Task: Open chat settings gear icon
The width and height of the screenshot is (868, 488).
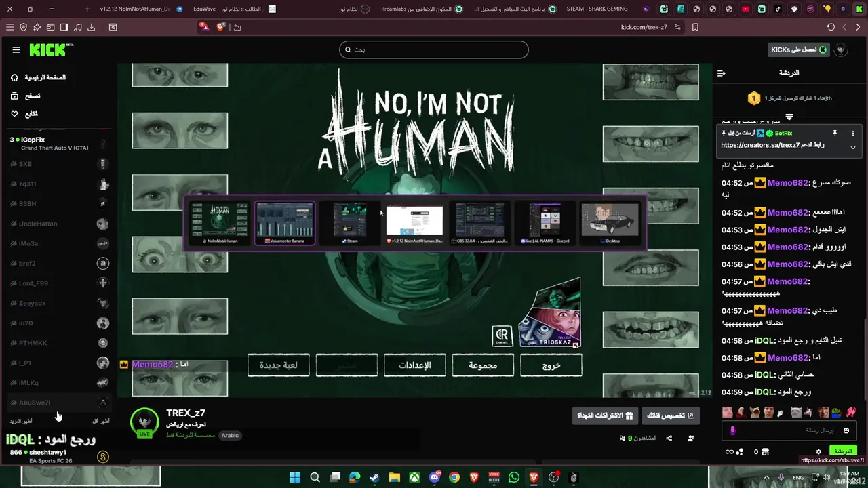Action: (818, 451)
